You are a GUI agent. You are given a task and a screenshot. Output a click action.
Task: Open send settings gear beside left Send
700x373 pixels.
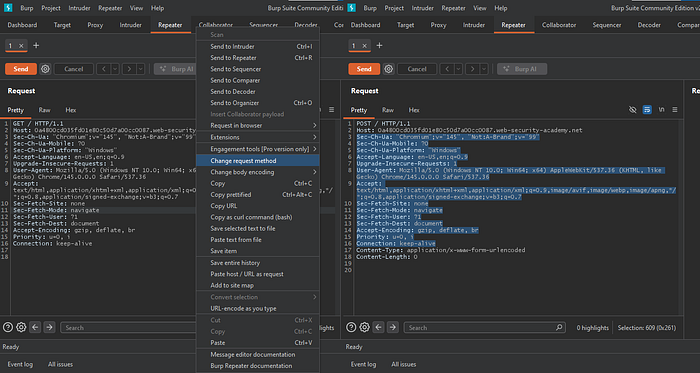pos(45,69)
